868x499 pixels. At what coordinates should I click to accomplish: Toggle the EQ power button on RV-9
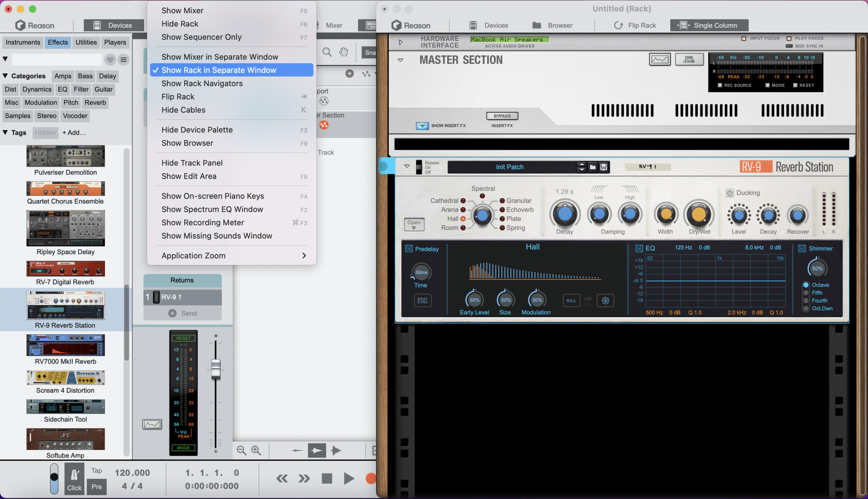coord(638,248)
